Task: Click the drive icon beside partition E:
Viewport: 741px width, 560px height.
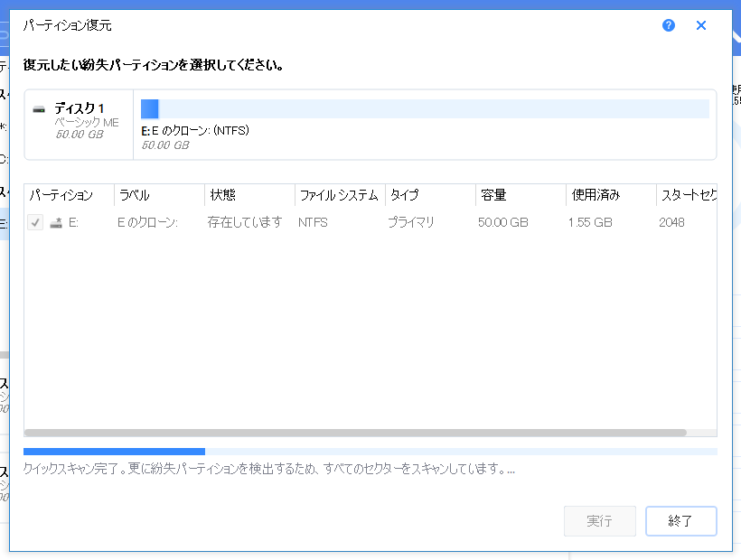Action: [54, 221]
